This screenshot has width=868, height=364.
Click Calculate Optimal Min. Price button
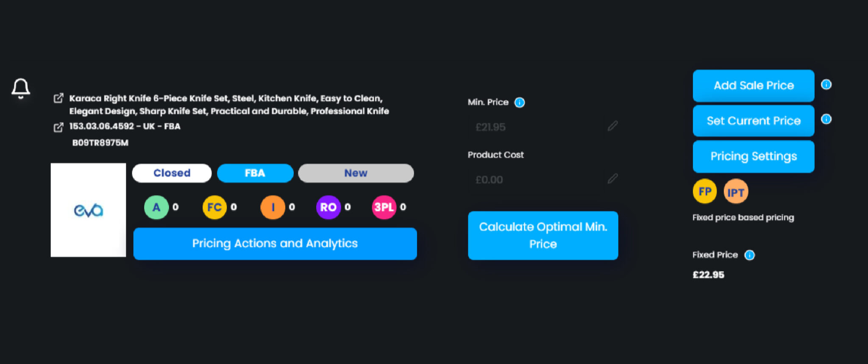click(543, 235)
